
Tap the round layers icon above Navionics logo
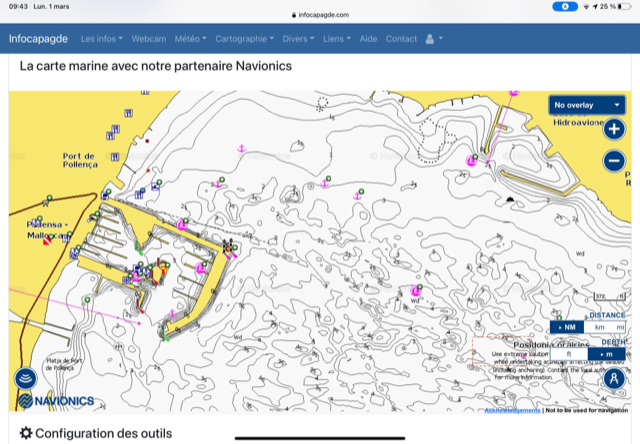(x=26, y=378)
